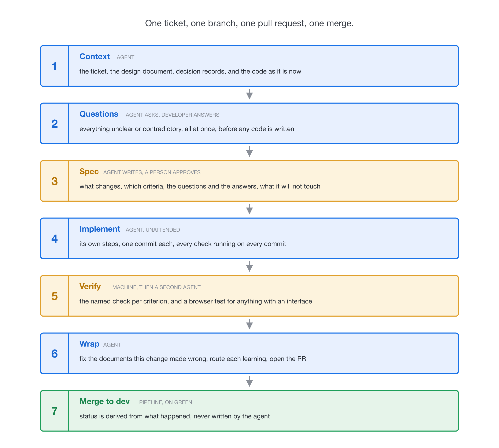The height and width of the screenshot is (448, 499).
Task: Click the Wrap heading
Action: (89, 344)
